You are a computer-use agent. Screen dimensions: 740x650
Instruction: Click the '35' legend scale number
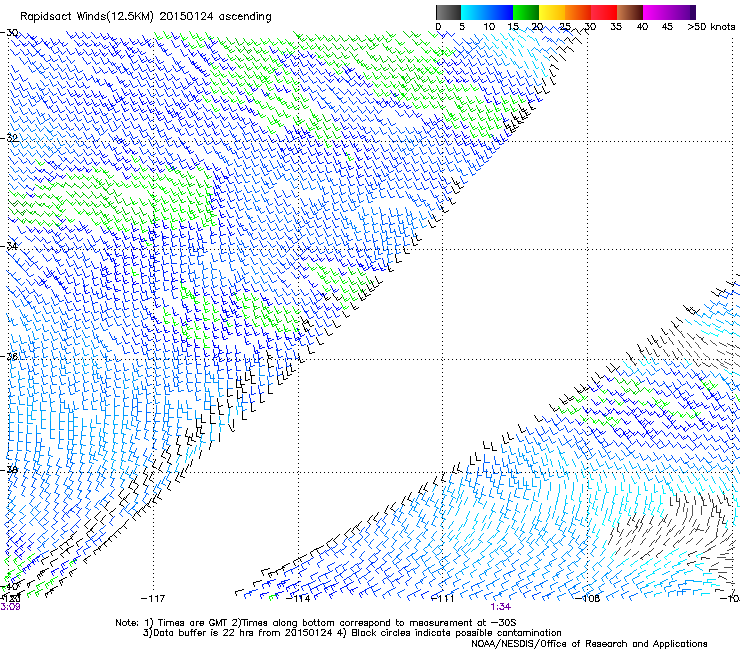(x=616, y=27)
